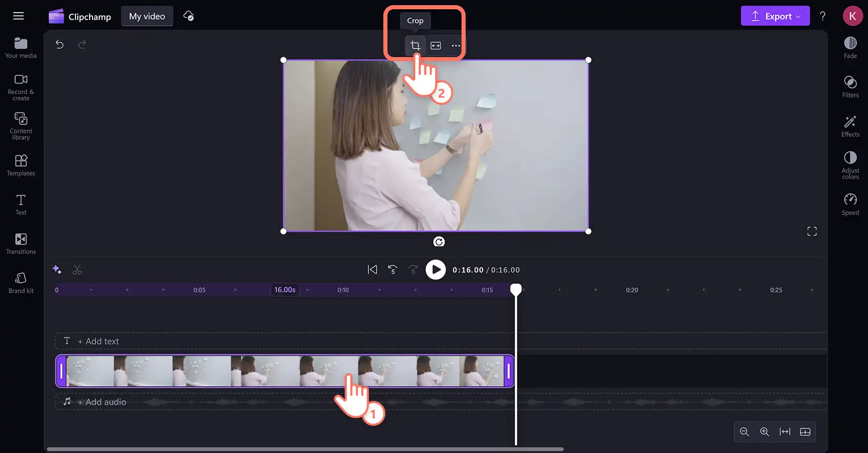
Task: Open Content library tab
Action: click(x=21, y=126)
